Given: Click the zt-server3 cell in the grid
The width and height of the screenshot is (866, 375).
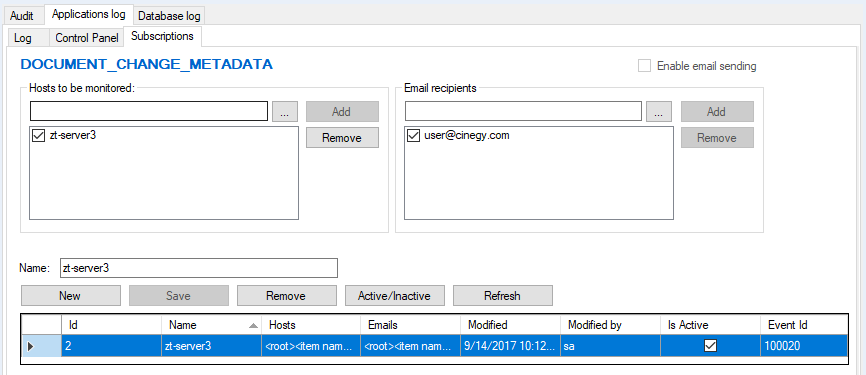Looking at the screenshot, I should point(212,346).
